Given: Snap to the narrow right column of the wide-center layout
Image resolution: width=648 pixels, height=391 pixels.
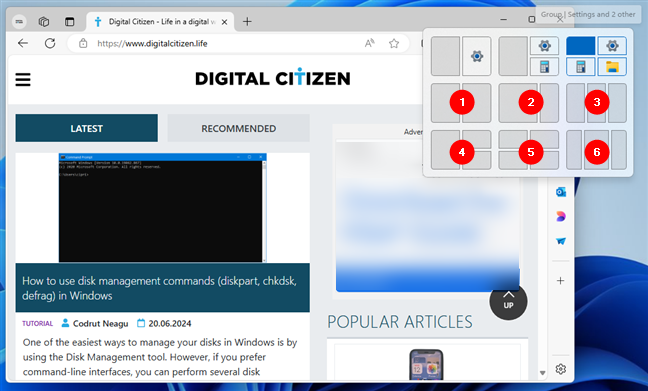Looking at the screenshot, I should pyautogui.click(x=619, y=150).
